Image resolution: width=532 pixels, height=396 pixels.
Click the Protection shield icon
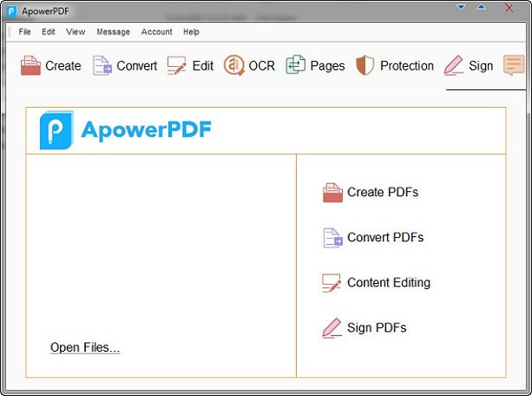365,65
